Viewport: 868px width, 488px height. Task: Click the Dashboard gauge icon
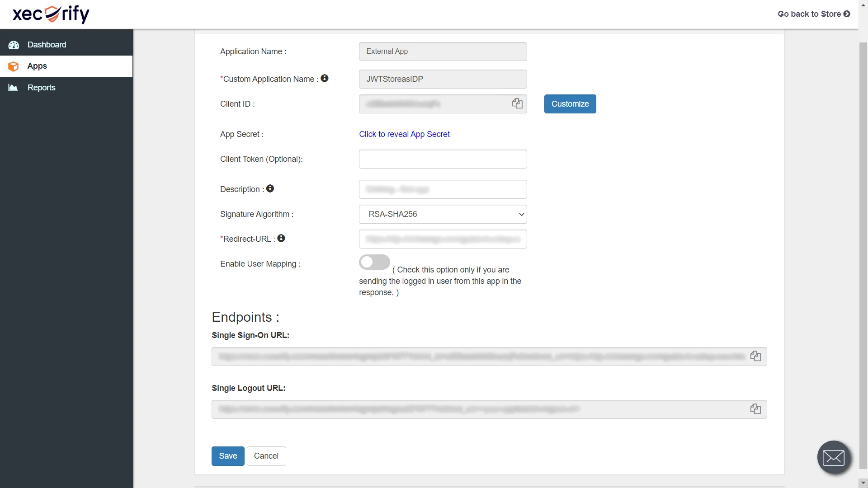[x=14, y=45]
